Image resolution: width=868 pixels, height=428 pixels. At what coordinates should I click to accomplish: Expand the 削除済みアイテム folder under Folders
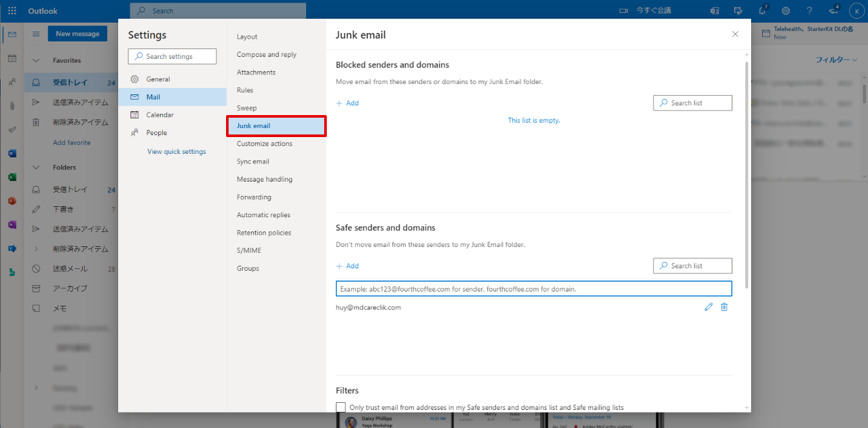pyautogui.click(x=36, y=249)
